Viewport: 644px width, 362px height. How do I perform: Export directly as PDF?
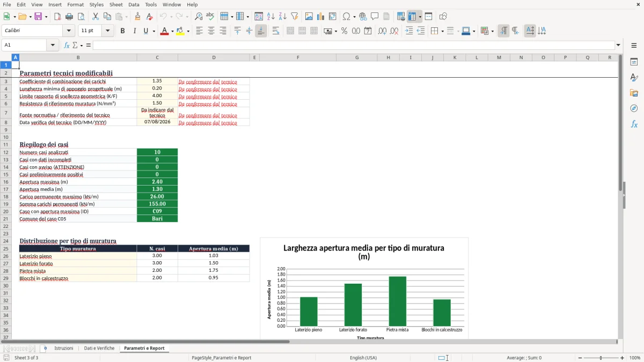pos(57,17)
